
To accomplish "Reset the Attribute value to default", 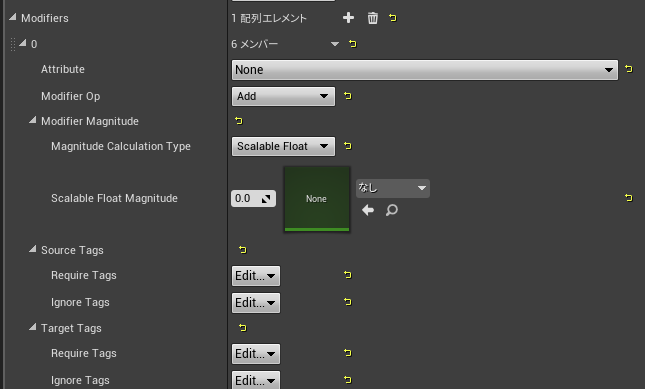I will click(629, 69).
